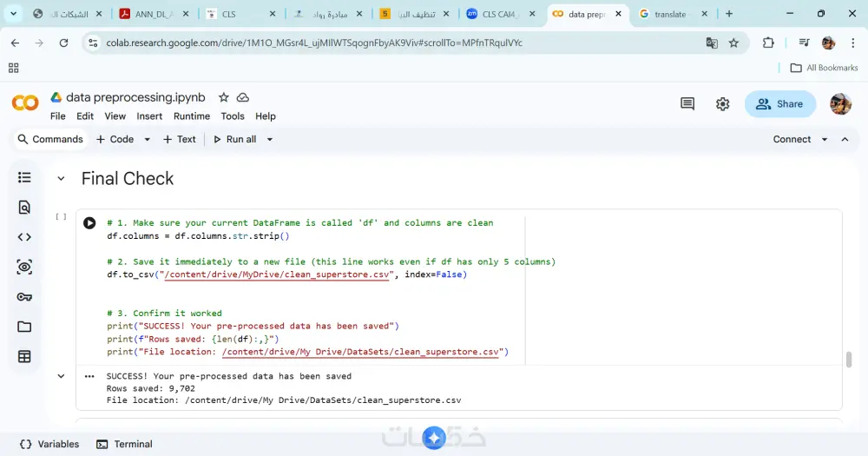Image resolution: width=868 pixels, height=456 pixels.
Task: Open the Table of contents sidebar panel
Action: pyautogui.click(x=24, y=177)
